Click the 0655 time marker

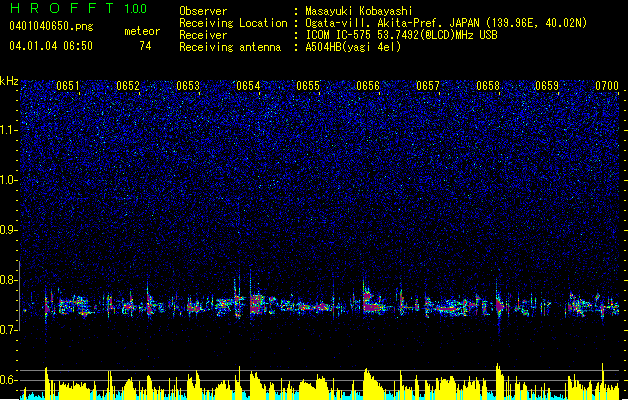[x=308, y=86]
